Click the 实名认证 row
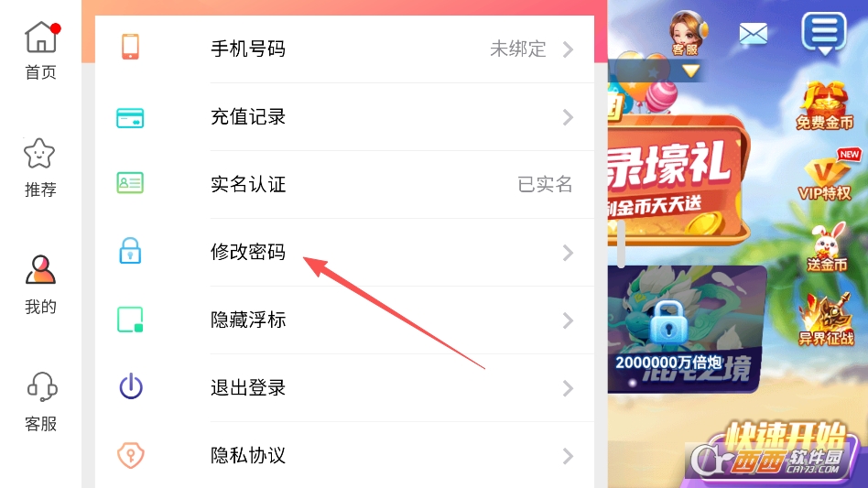 tap(344, 184)
